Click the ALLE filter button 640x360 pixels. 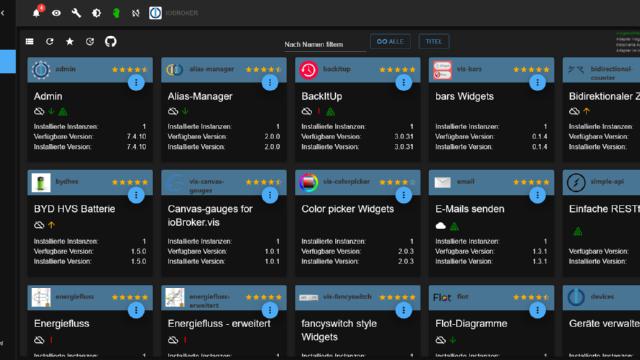click(x=390, y=42)
